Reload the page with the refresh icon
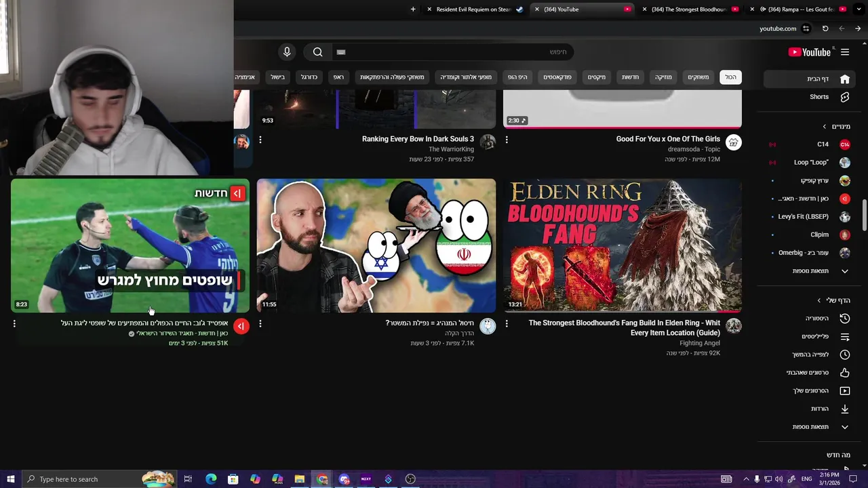868x488 pixels. pos(825,28)
